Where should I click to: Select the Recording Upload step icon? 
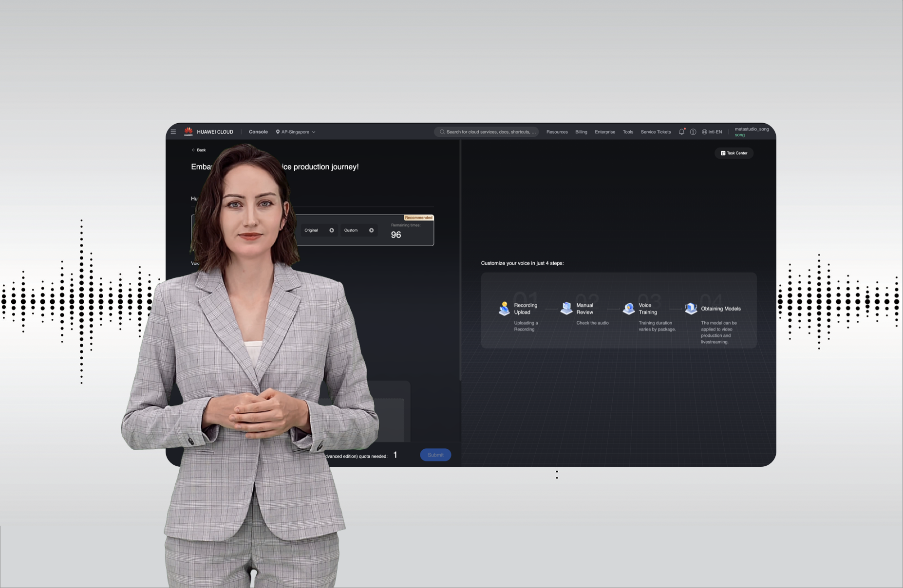click(x=505, y=308)
